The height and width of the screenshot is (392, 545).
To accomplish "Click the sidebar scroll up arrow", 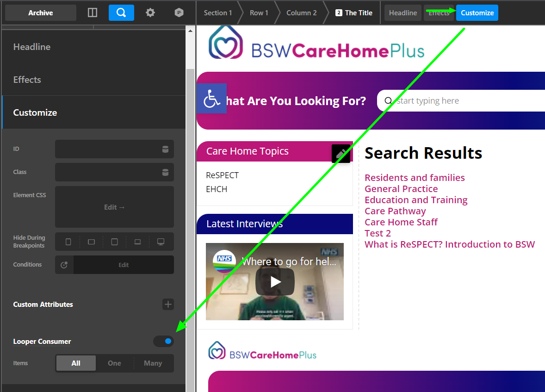I will (190, 31).
